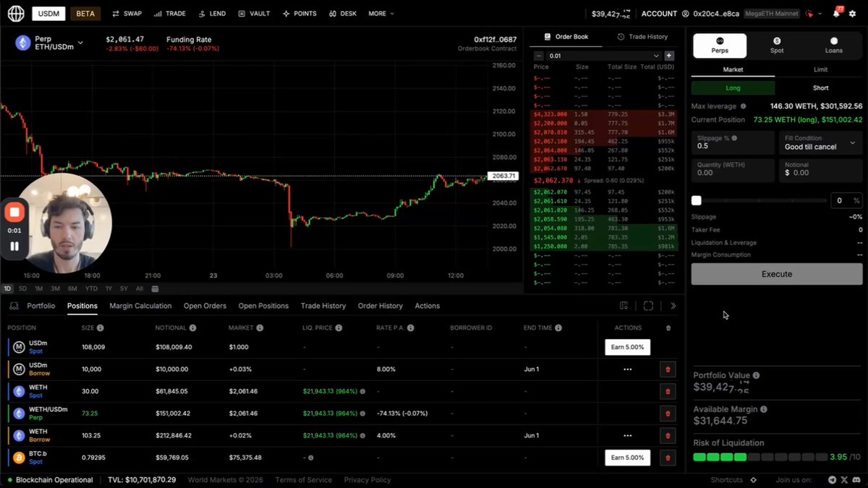Click the Max leverage info icon
This screenshot has height=488, width=868.
744,106
